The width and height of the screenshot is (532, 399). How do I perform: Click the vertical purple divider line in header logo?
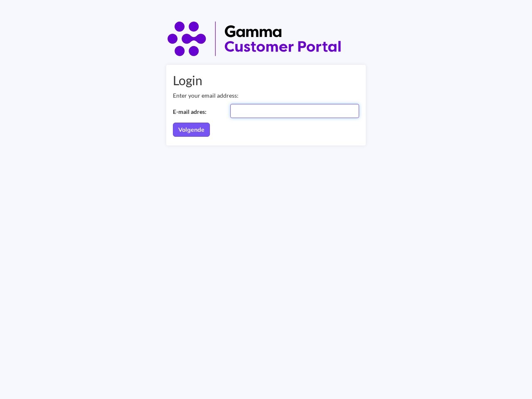pos(215,39)
